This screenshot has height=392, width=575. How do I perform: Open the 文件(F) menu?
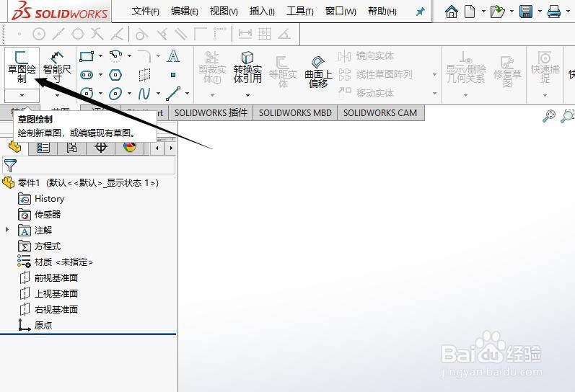(x=146, y=12)
